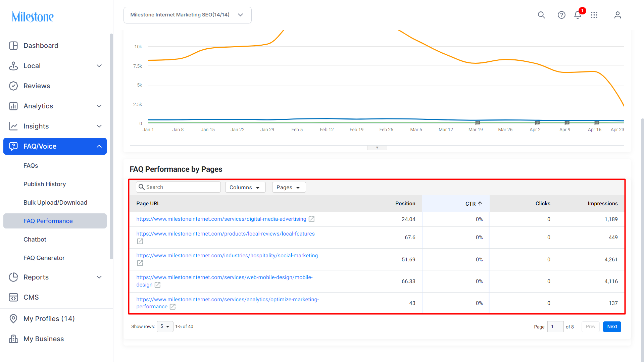Click the Apr 2 chart annotation flag
644x362 pixels.
click(x=537, y=123)
